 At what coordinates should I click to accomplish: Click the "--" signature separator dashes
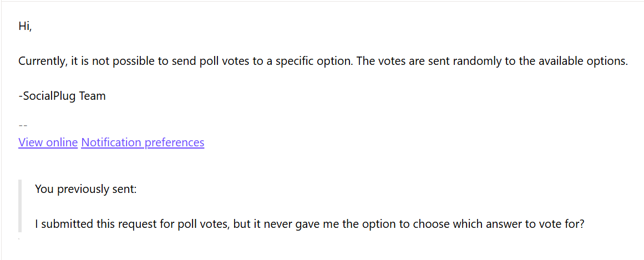coord(23,126)
